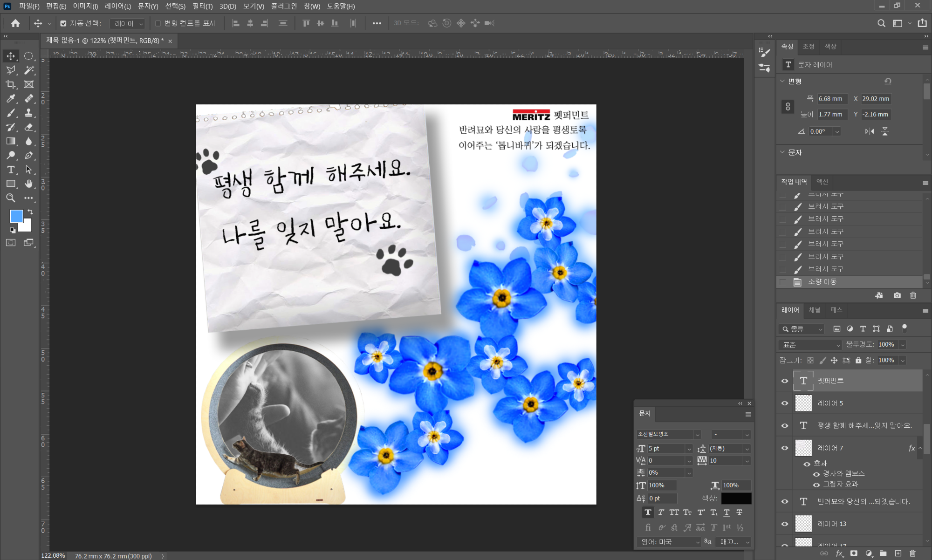932x560 pixels.
Task: Add layer style using fx icon
Action: click(x=839, y=553)
